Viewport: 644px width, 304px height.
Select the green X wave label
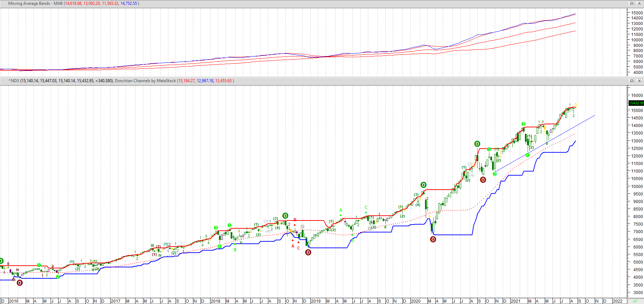[x=235, y=250]
